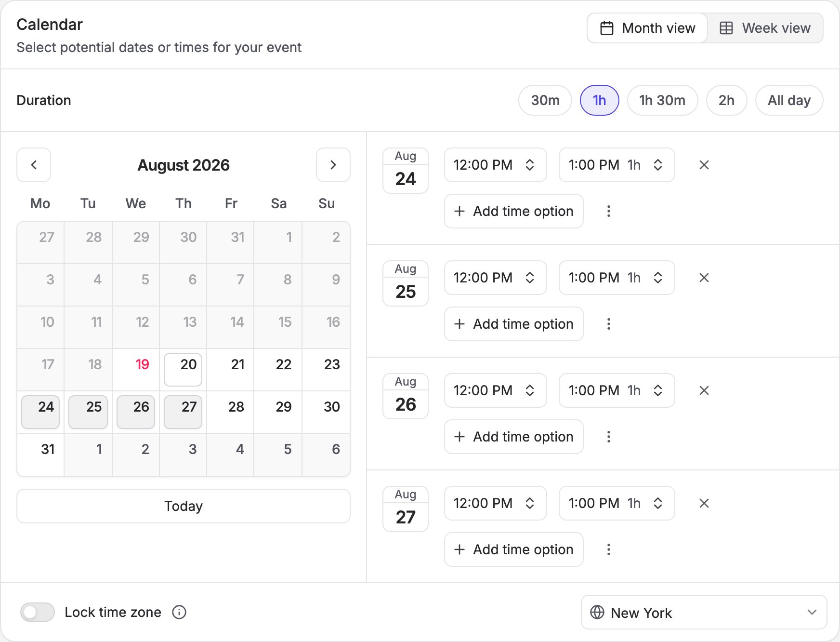Open more options menu for Aug 26

point(609,437)
